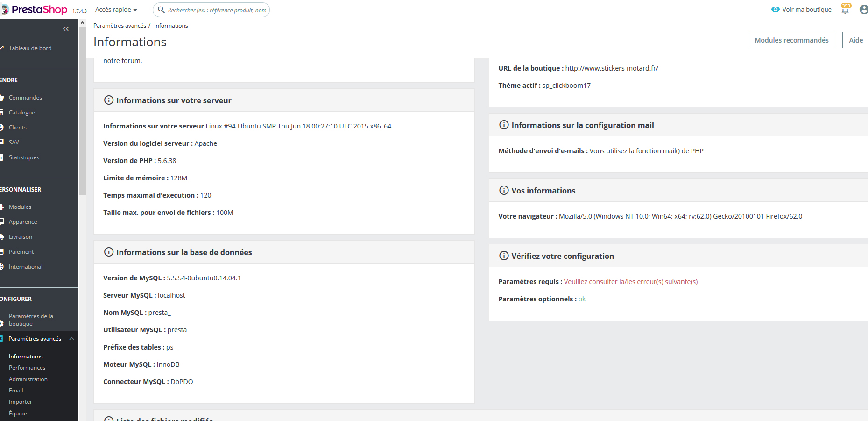Screen dimensions: 868x421
Task: Click the Aide button
Action: coord(855,40)
